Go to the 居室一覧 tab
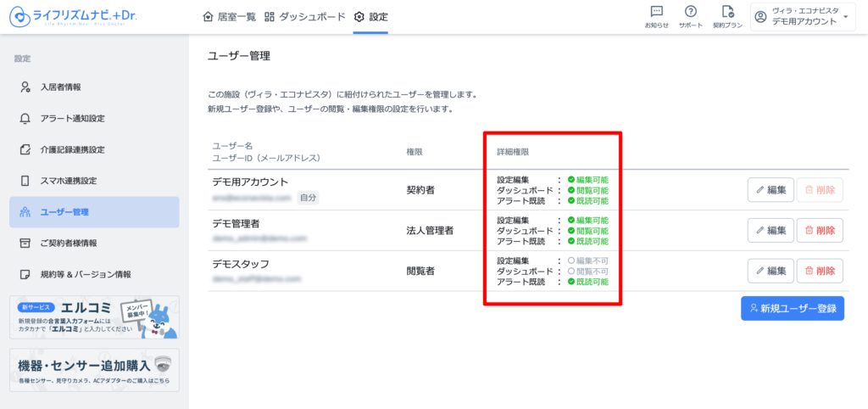The height and width of the screenshot is (409, 868). coord(229,16)
